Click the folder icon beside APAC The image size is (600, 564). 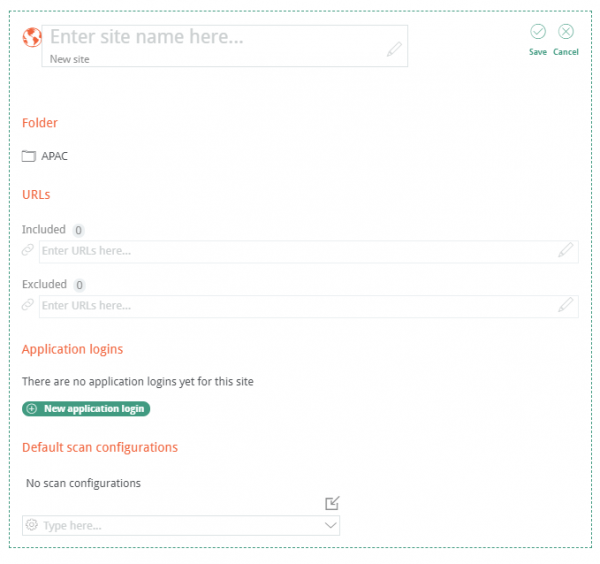29,156
